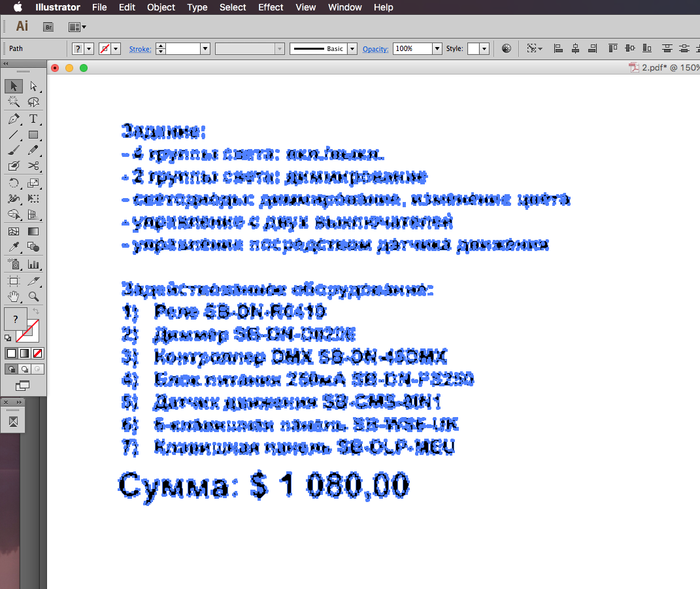Select the Scissors tool
The height and width of the screenshot is (589, 700).
tap(33, 165)
